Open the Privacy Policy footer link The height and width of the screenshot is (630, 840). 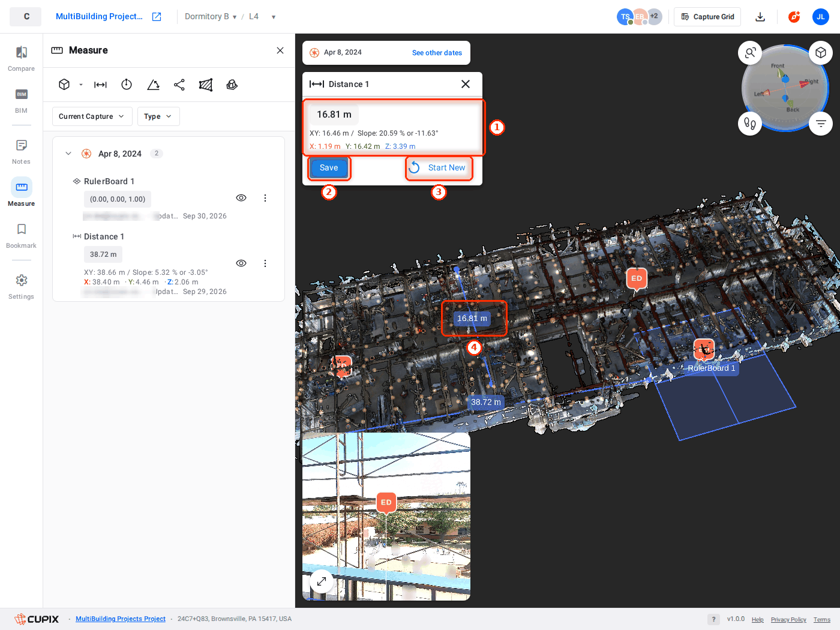point(788,620)
